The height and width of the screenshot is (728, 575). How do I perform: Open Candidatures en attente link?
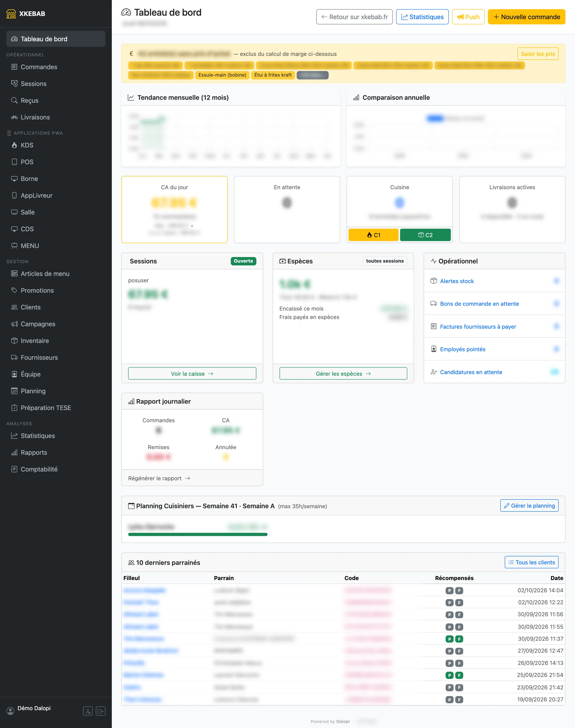(471, 372)
